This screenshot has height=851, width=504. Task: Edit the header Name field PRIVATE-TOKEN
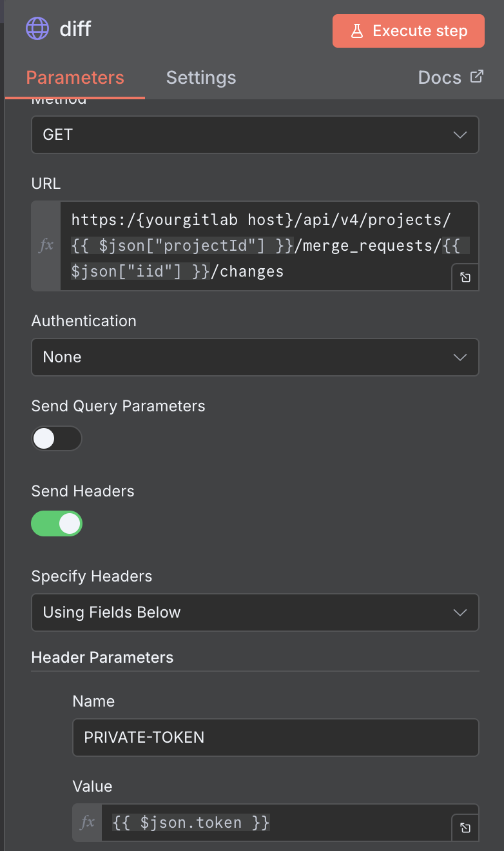pos(275,738)
